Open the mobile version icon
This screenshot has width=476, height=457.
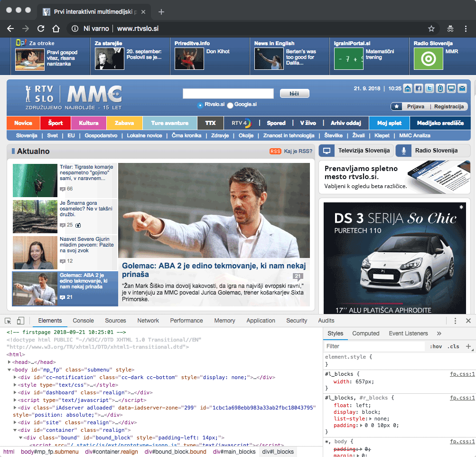point(440,88)
